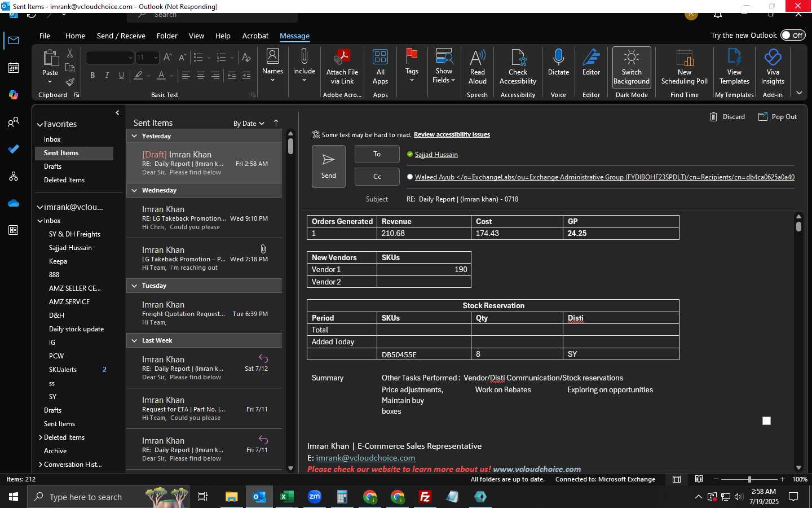Collapse the ribbon with the chevron
The image size is (812, 508).
(799, 93)
